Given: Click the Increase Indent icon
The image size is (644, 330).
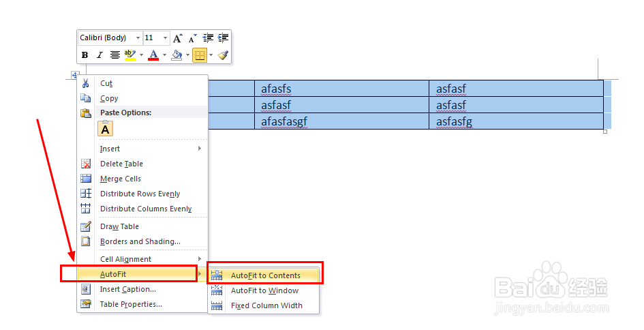Looking at the screenshot, I should tap(223, 38).
